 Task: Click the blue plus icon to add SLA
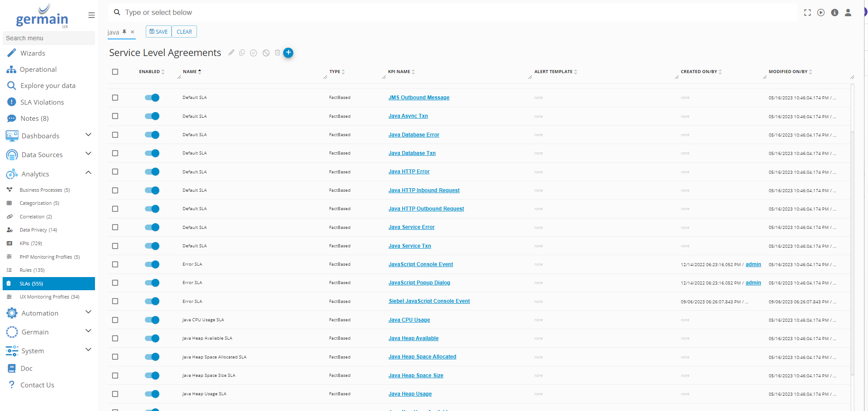point(288,53)
